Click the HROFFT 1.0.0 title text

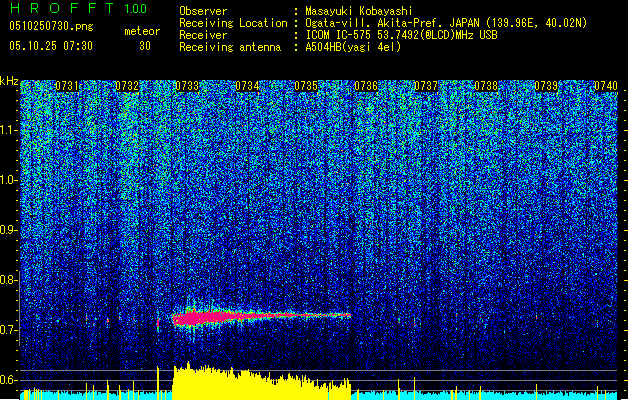(79, 8)
